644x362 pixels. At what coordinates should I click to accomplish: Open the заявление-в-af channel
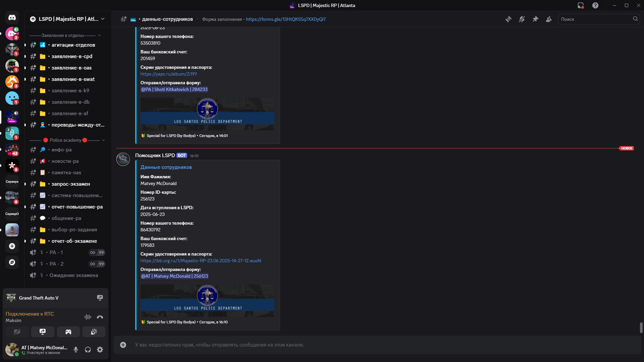67,114
